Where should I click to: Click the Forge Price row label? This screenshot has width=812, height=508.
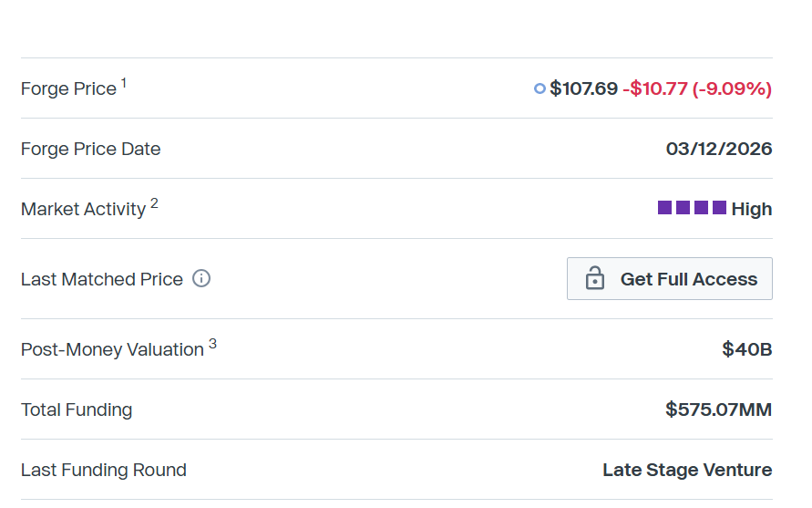click(x=68, y=88)
